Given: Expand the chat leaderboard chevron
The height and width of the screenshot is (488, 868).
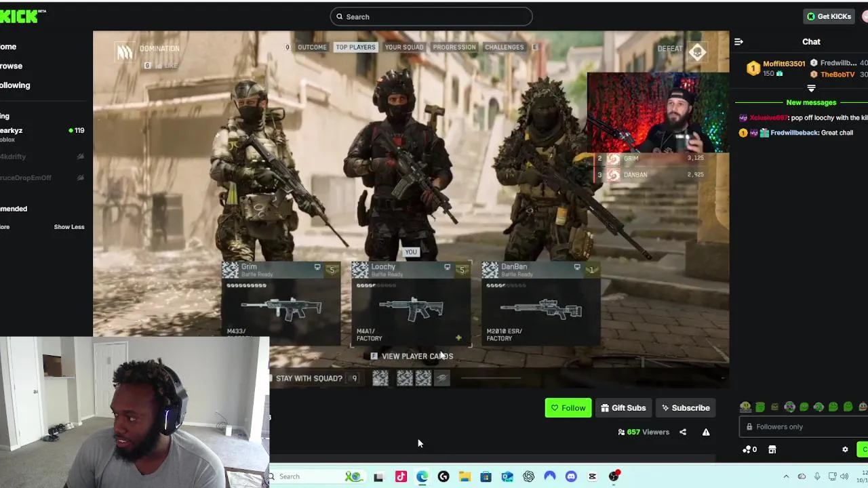Looking at the screenshot, I should click(x=811, y=89).
